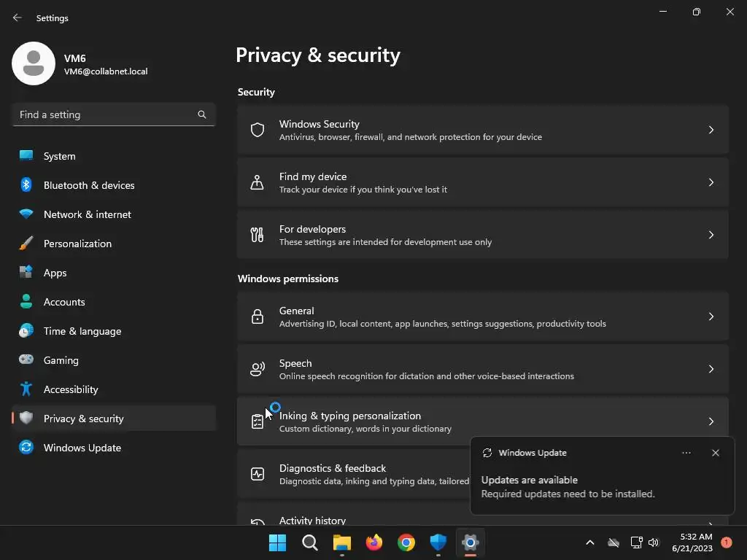
Task: Go to Network & internet settings
Action: 115,214
